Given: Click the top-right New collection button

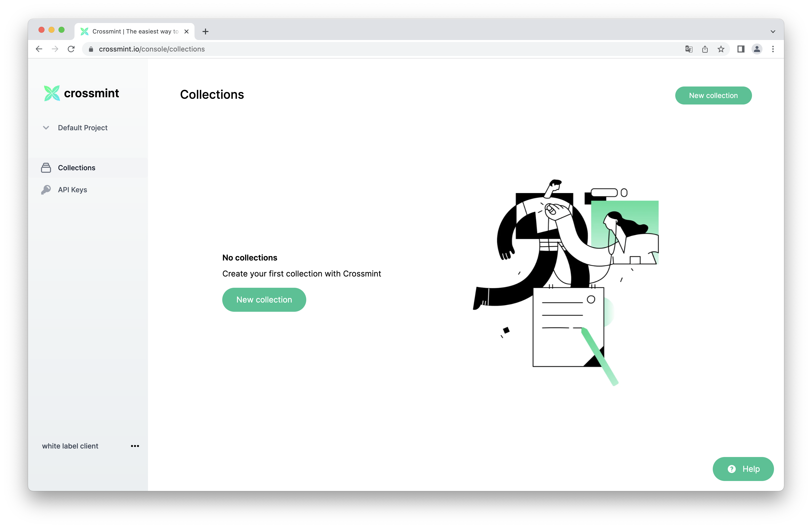Looking at the screenshot, I should pos(713,95).
